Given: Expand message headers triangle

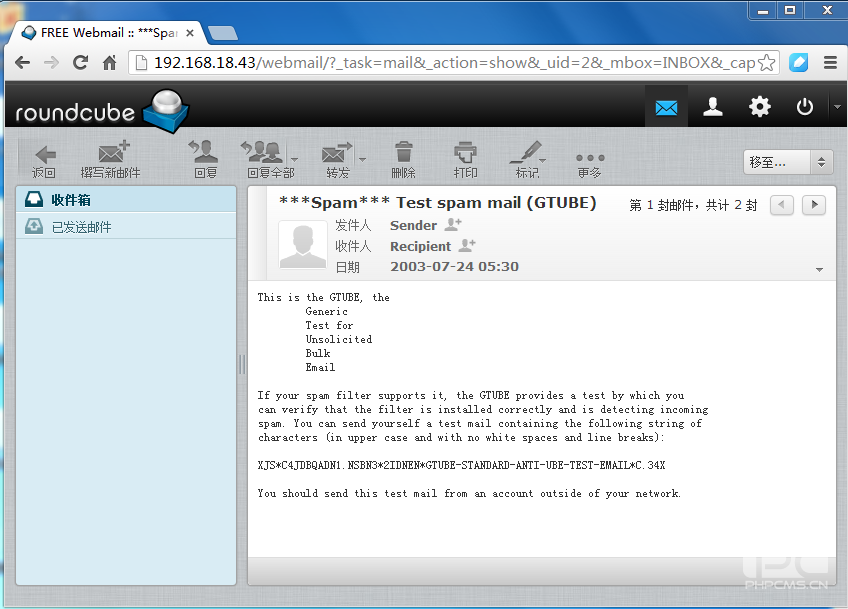Looking at the screenshot, I should point(819,269).
